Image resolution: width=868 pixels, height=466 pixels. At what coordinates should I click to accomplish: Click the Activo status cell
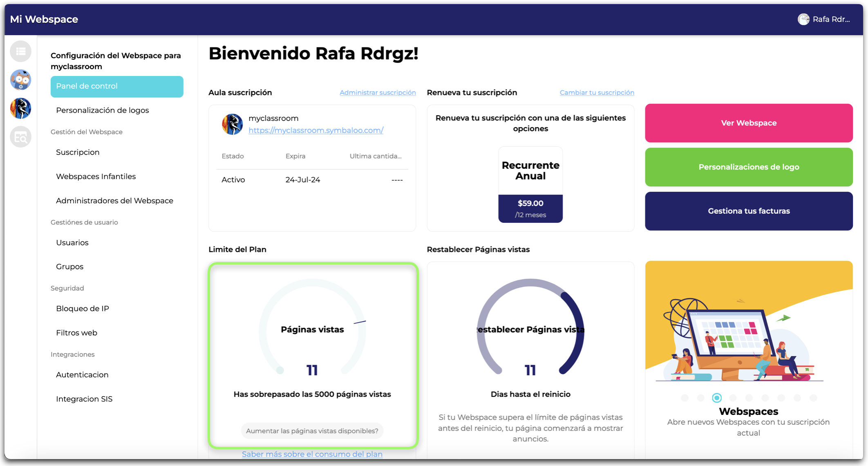point(233,180)
